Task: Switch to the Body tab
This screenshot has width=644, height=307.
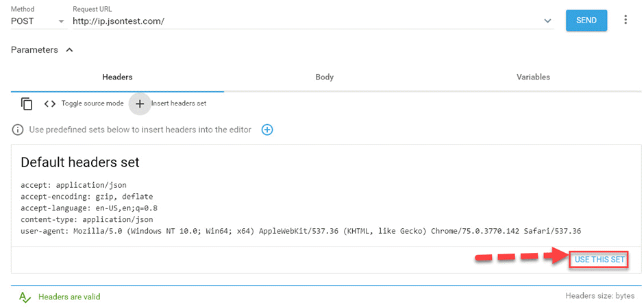Action: (x=324, y=77)
